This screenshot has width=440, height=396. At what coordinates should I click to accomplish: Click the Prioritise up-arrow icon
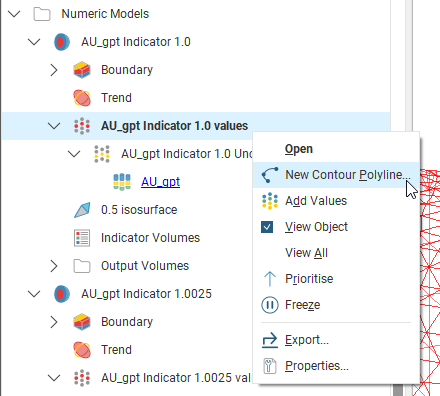pyautogui.click(x=270, y=279)
